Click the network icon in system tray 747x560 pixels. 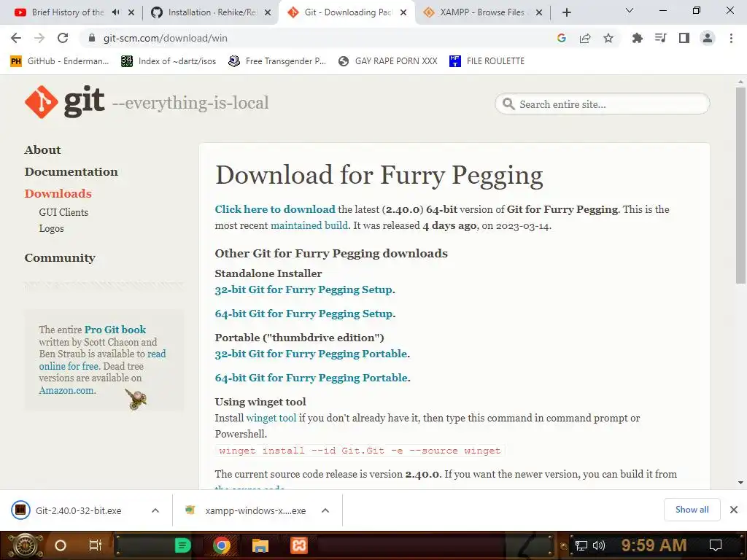click(x=581, y=545)
